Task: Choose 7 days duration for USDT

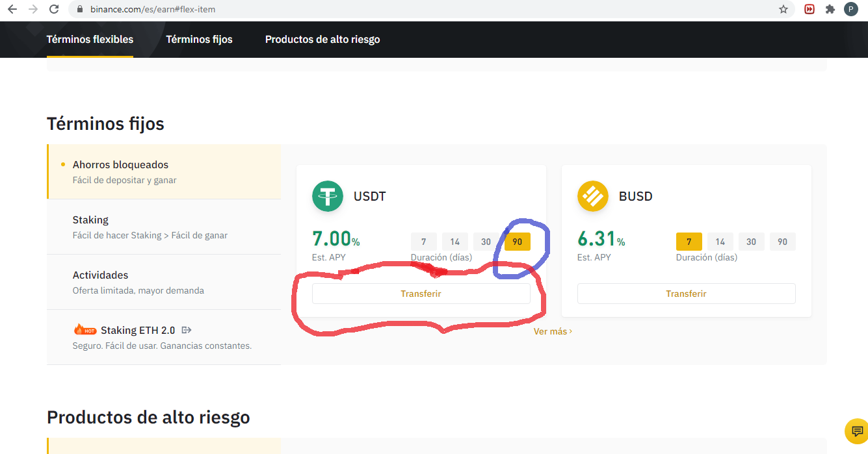Action: pos(424,242)
